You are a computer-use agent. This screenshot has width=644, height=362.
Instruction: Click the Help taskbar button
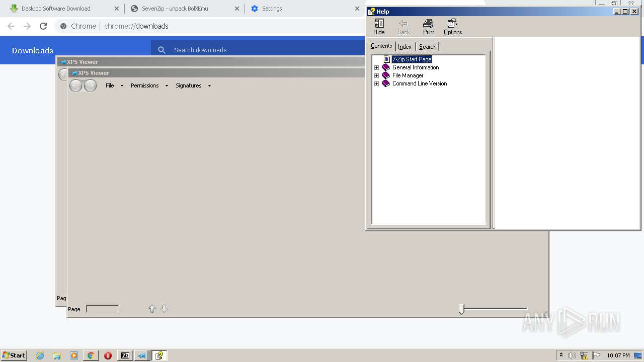pos(159,355)
